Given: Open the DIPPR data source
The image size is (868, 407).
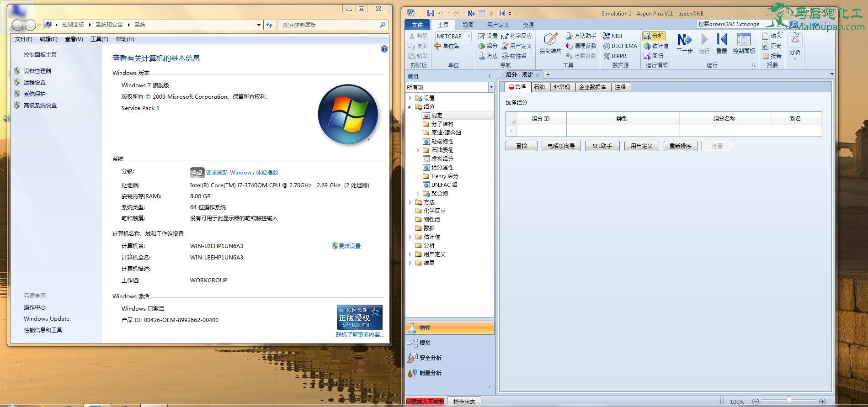Looking at the screenshot, I should [x=615, y=56].
